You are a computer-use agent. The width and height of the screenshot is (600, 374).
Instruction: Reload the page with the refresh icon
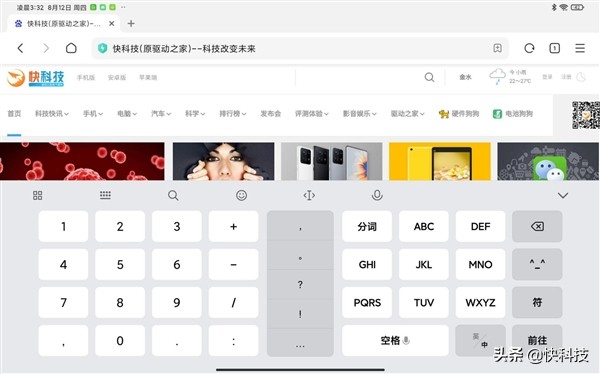(529, 48)
